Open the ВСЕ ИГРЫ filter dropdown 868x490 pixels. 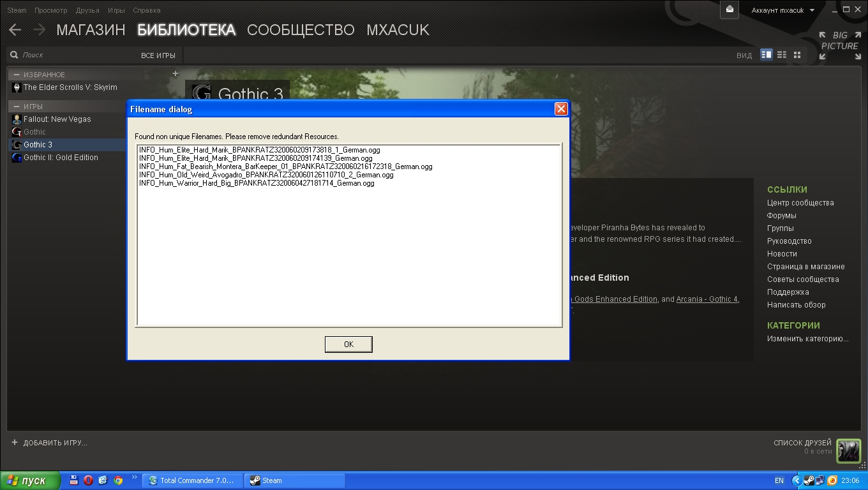(158, 56)
